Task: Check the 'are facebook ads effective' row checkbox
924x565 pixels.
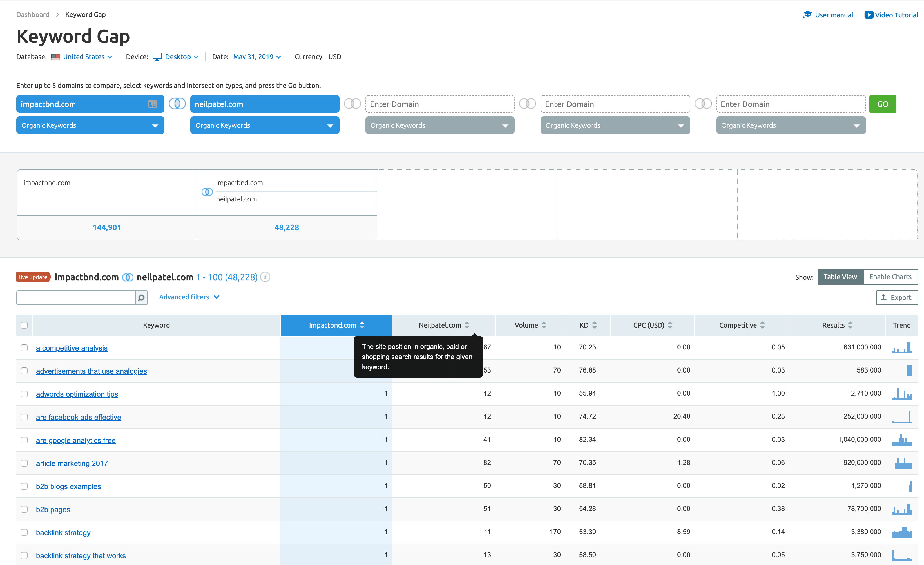Action: coord(24,417)
